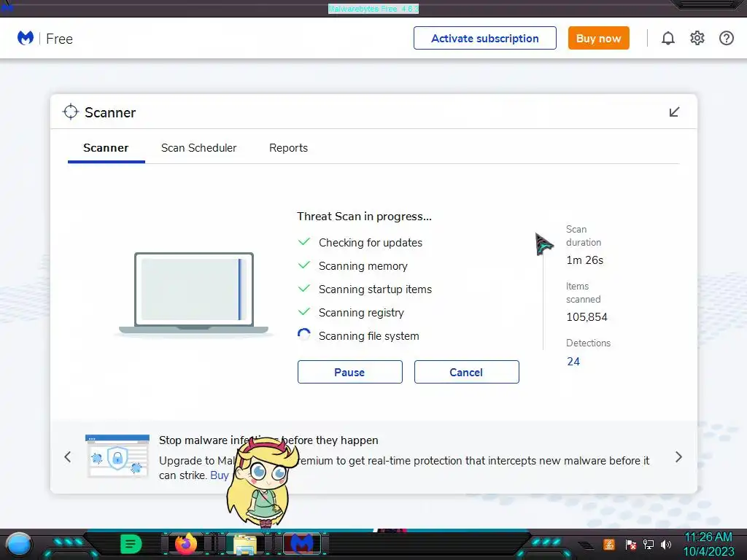Click the Scanning startup items checkmark
The image size is (747, 560).
tap(304, 288)
